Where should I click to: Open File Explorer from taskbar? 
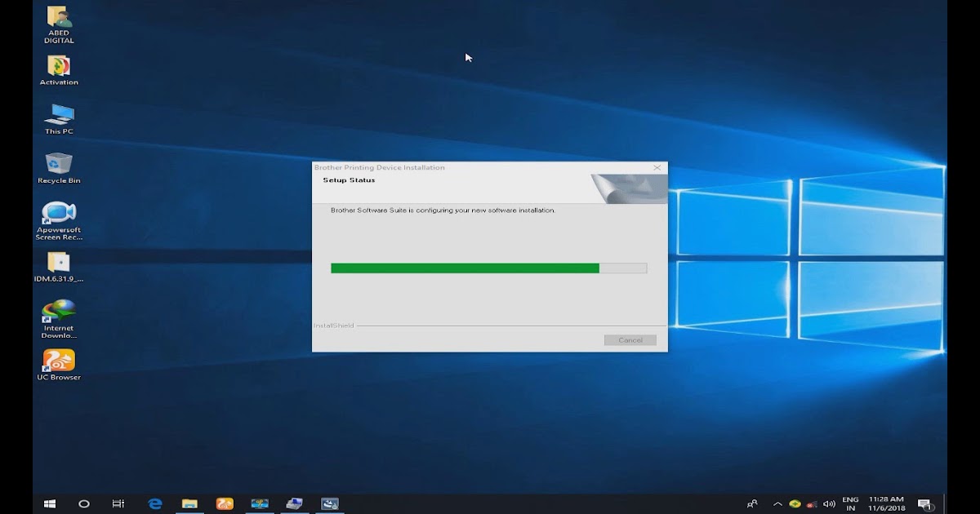(x=189, y=504)
